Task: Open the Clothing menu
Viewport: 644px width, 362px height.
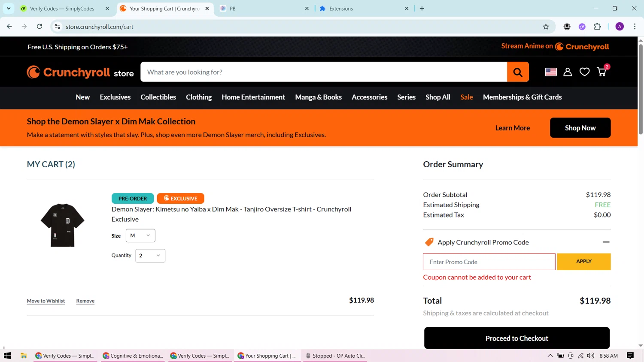Action: (x=199, y=97)
